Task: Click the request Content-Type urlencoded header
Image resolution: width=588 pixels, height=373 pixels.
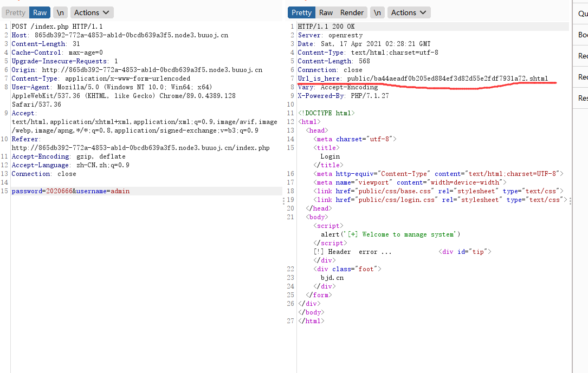Action: coord(101,78)
